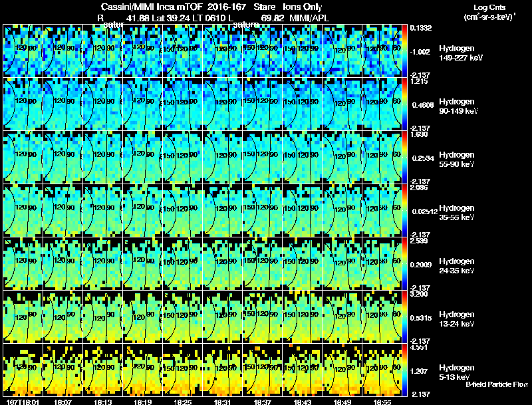This screenshot has height=405, width=532.
Task: Click the 'B-field Particle Flow' label
Action: [497, 384]
